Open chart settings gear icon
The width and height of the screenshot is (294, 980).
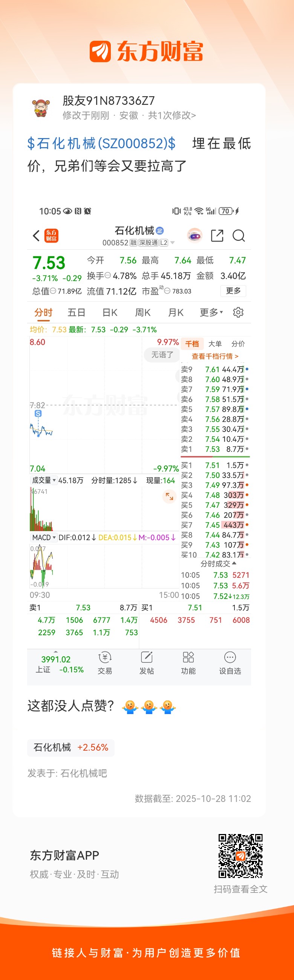click(x=238, y=312)
